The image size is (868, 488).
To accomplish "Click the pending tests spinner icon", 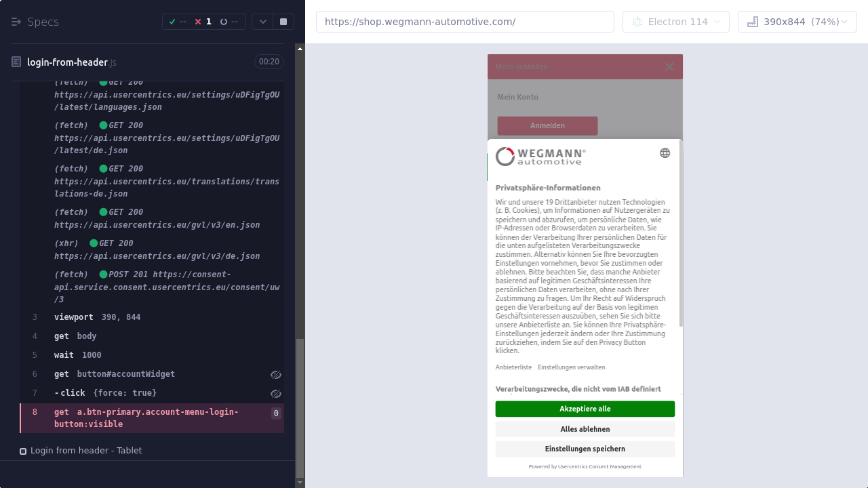I will (224, 22).
